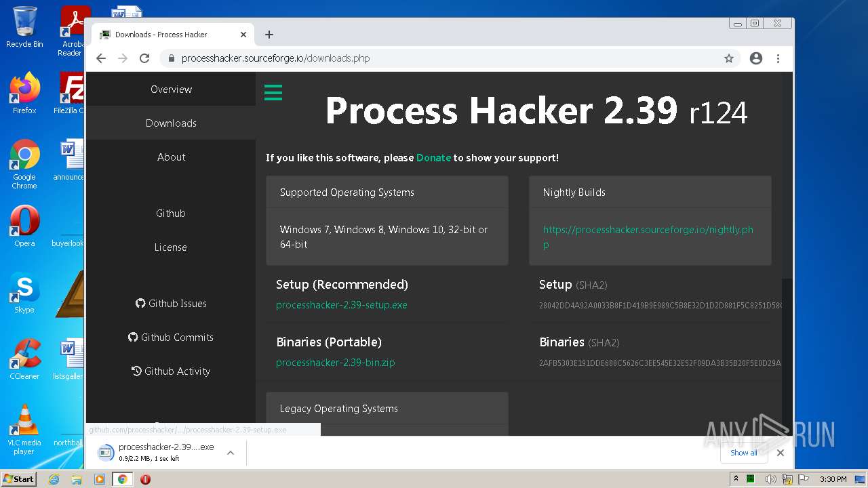Close the downloads bar
The width and height of the screenshot is (868, 488).
(x=781, y=453)
